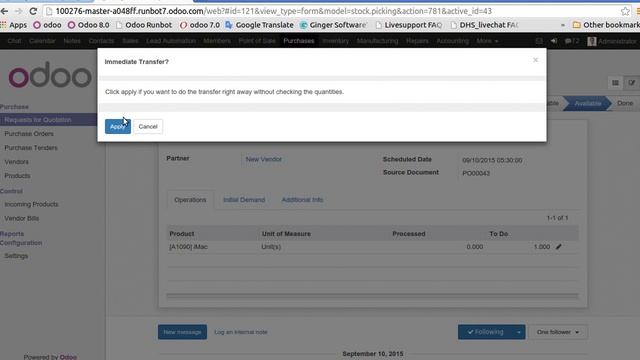Select Settings in the sidebar
640x360 pixels.
click(16, 256)
